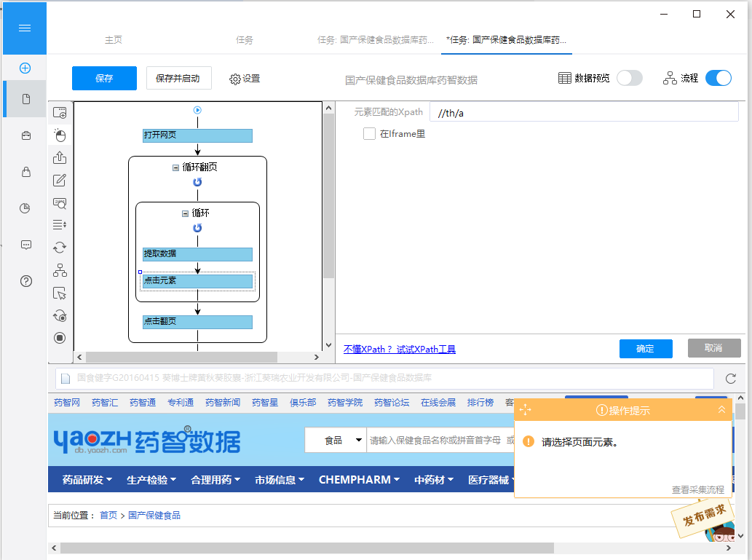Click the embedded browser refresh icon
This screenshot has height=560, width=752.
click(x=730, y=379)
